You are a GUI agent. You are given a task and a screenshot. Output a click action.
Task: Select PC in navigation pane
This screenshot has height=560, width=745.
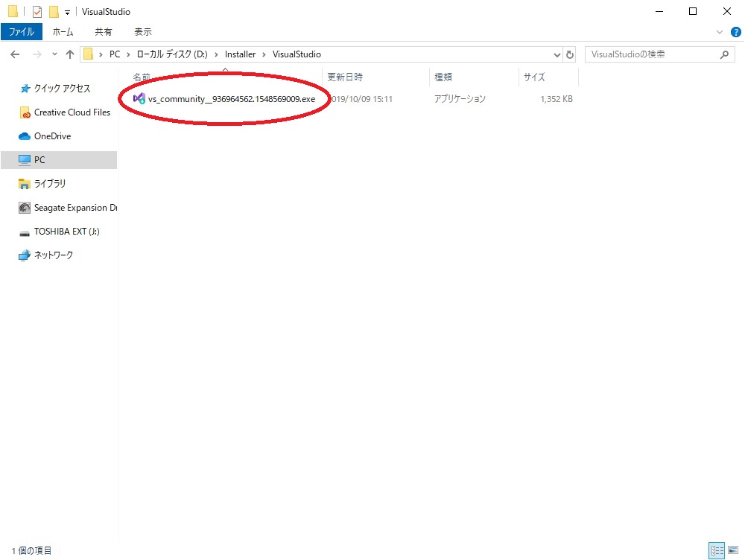point(59,160)
